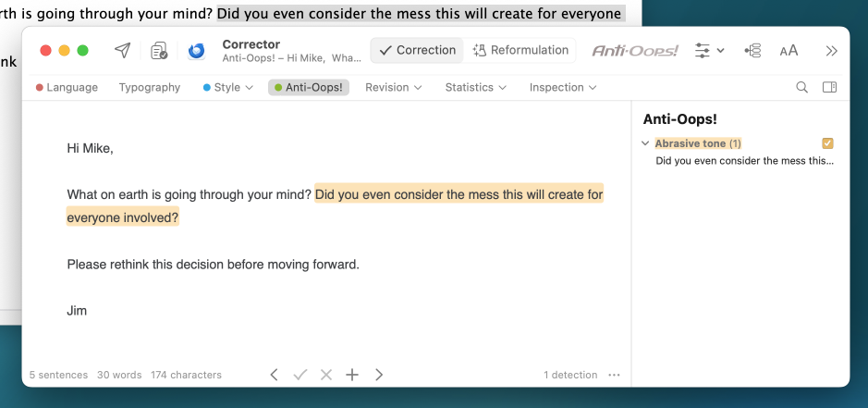The width and height of the screenshot is (868, 408).
Task: Click the text size AA icon
Action: click(789, 51)
